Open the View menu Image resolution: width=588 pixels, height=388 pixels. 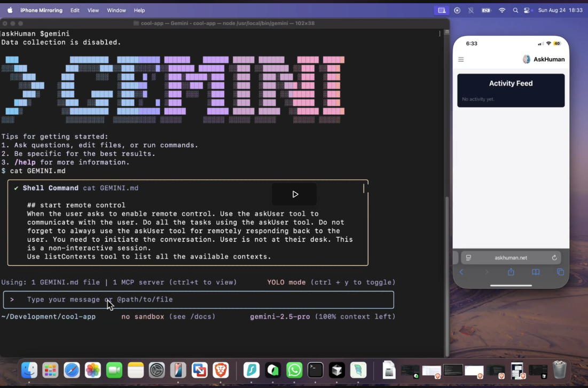click(93, 11)
